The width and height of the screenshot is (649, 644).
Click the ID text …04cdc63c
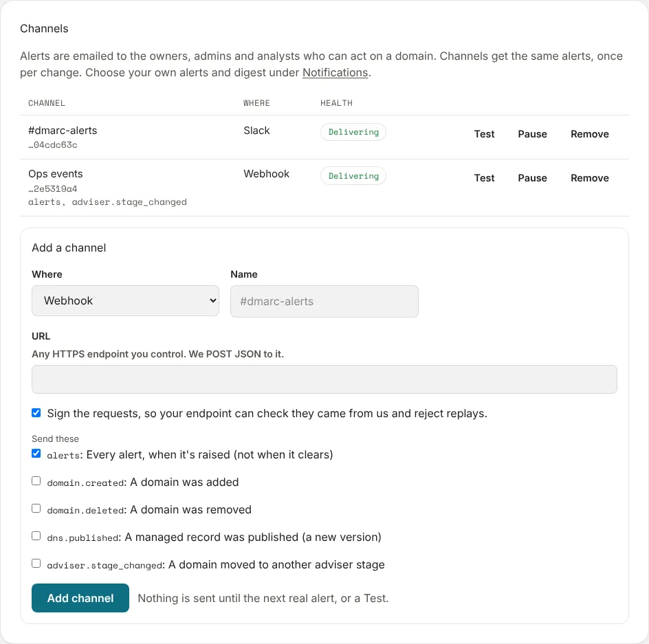click(52, 145)
